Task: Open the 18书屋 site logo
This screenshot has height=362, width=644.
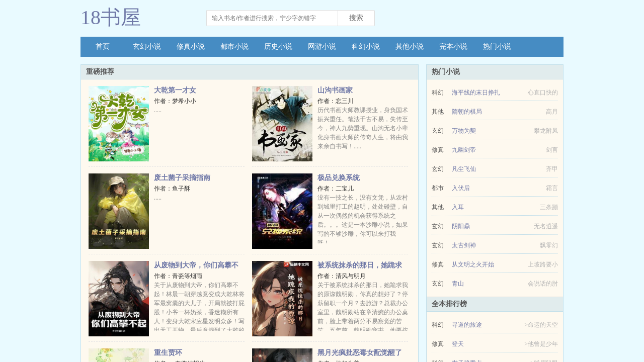Action: click(110, 18)
